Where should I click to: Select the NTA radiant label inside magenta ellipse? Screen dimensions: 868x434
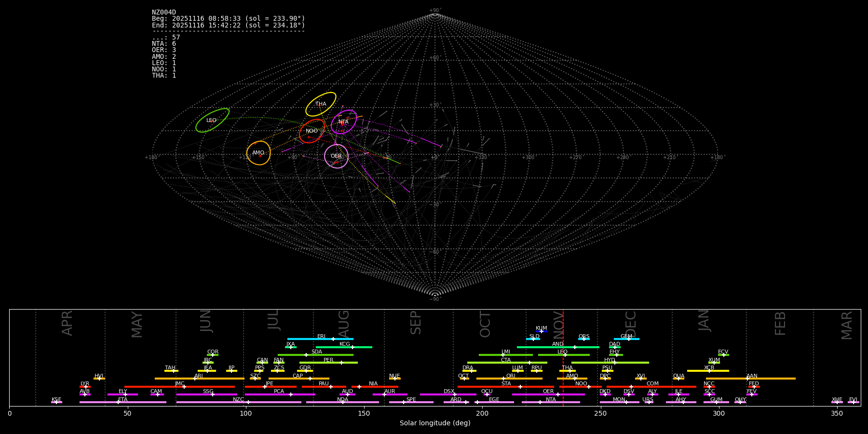[343, 122]
